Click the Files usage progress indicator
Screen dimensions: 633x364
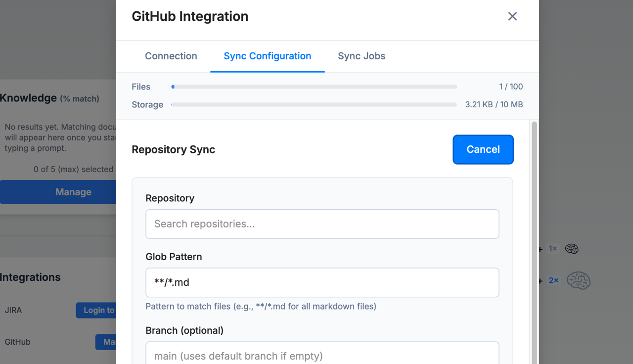(314, 87)
